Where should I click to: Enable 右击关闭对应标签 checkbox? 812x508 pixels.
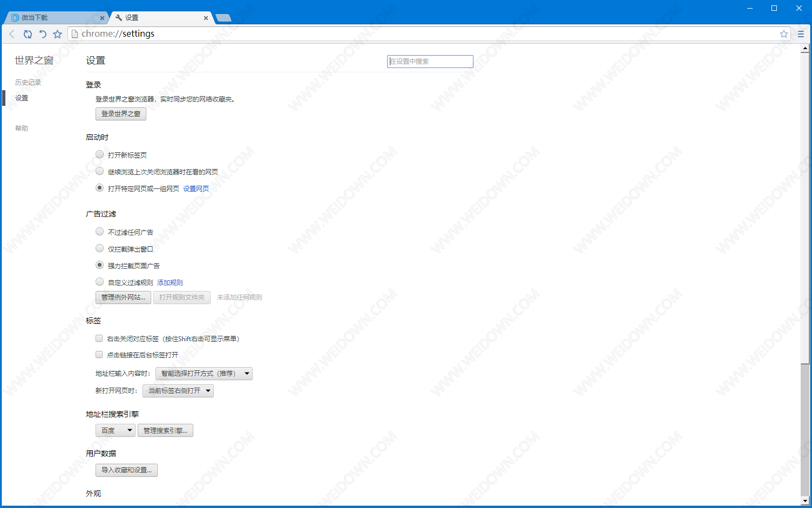point(99,338)
